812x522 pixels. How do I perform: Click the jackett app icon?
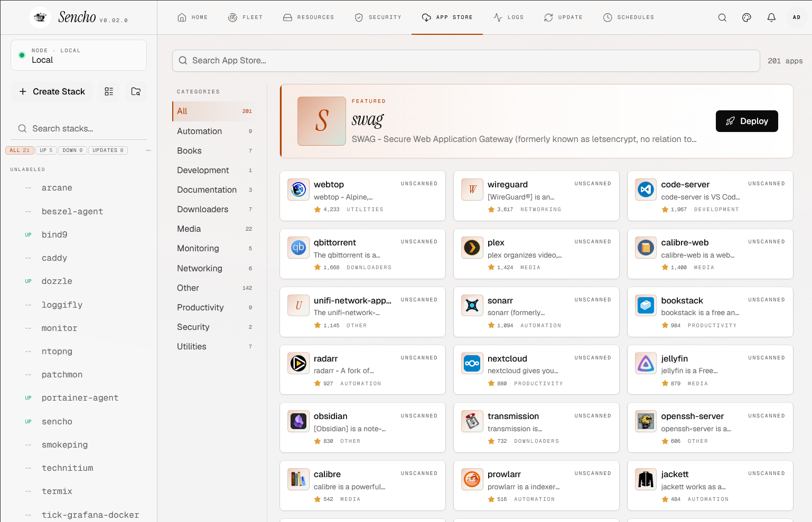[646, 479]
